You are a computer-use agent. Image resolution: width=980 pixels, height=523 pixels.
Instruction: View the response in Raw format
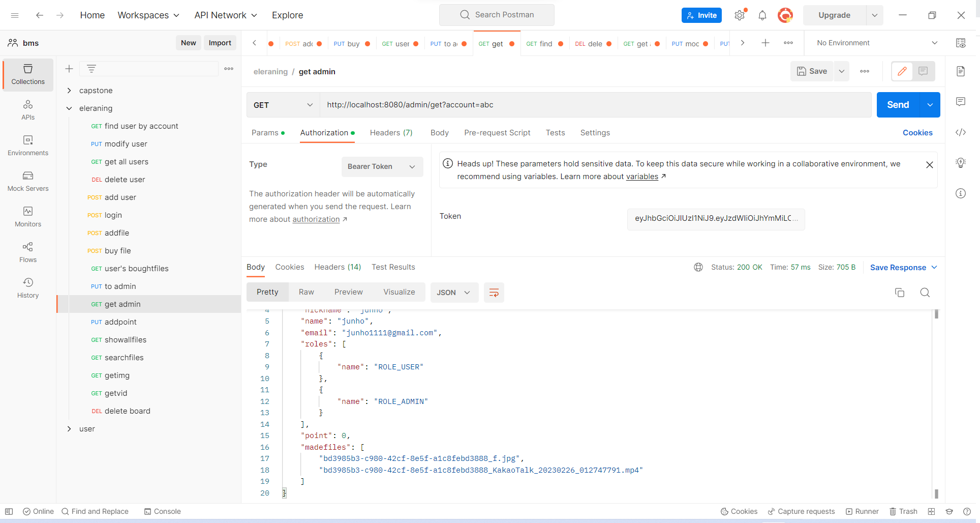click(x=306, y=292)
